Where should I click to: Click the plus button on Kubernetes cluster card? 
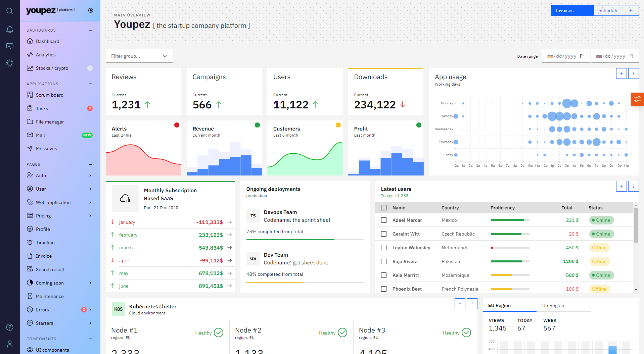(x=460, y=304)
